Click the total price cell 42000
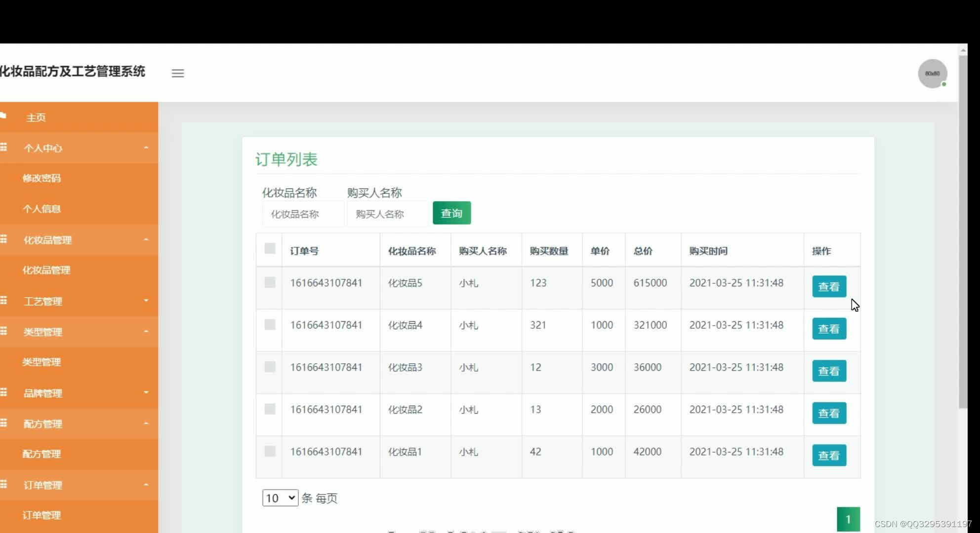The width and height of the screenshot is (980, 533). 647,452
